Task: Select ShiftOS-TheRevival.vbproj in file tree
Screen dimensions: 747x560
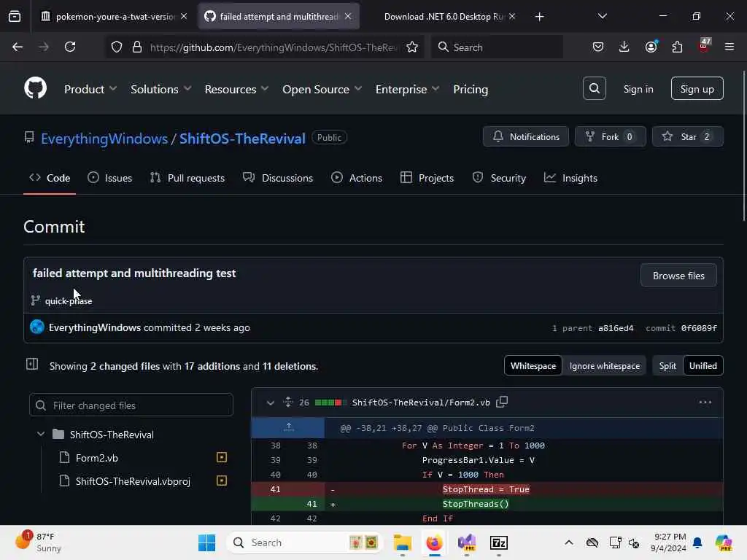Action: point(133,481)
